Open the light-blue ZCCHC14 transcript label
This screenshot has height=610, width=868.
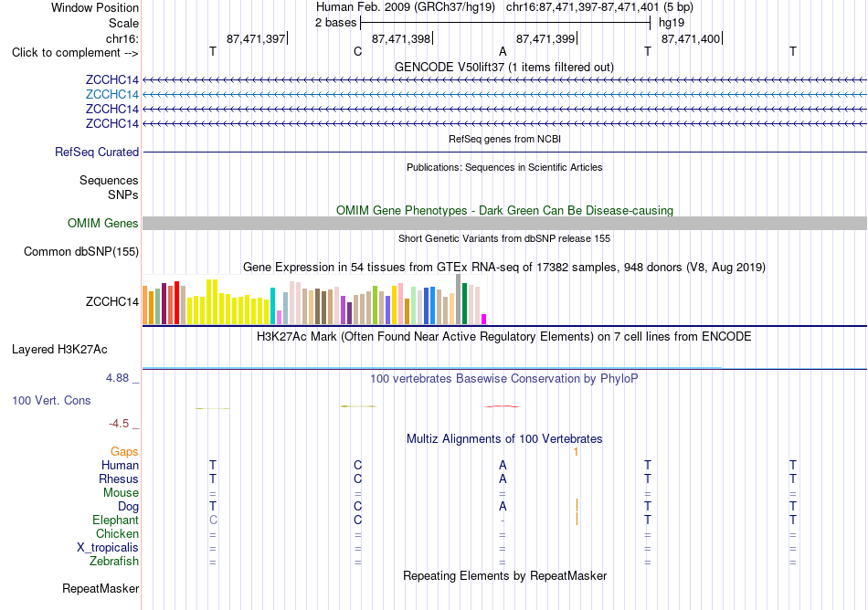pos(111,94)
